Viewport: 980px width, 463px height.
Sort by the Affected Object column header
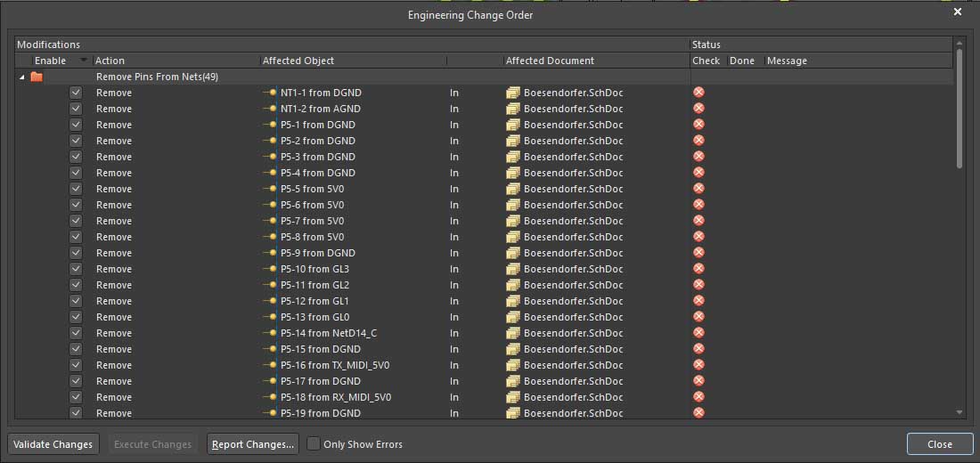pyautogui.click(x=298, y=61)
